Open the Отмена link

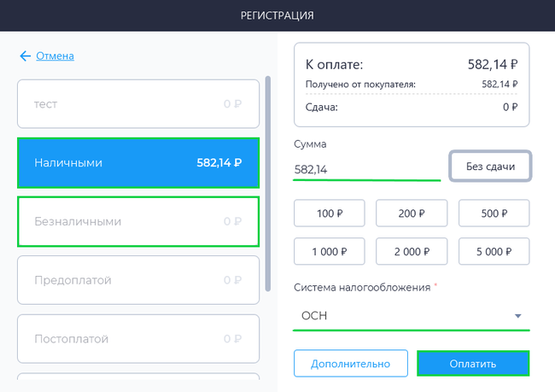coord(55,56)
